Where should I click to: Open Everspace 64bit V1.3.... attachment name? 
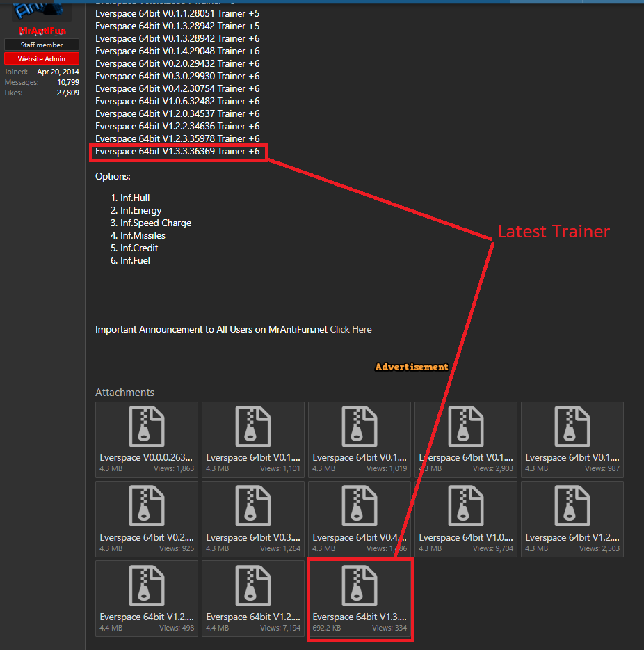click(360, 617)
